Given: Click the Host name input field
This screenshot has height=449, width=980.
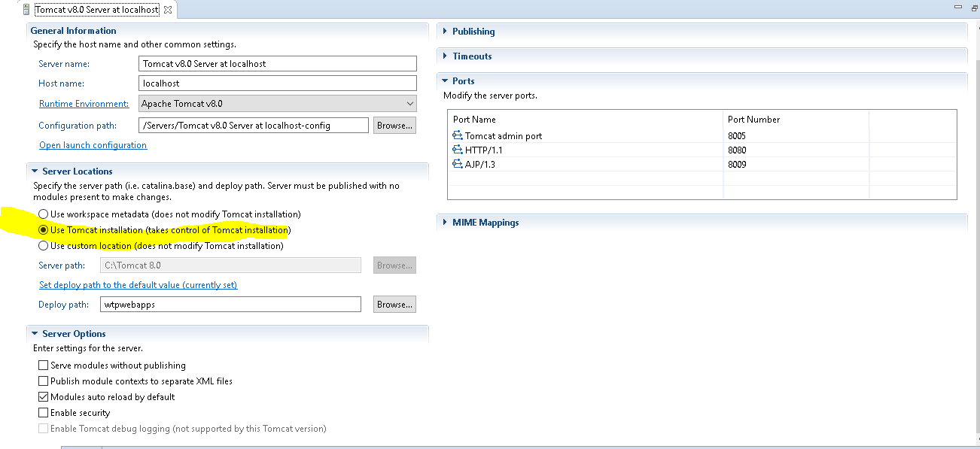Looking at the screenshot, I should pos(278,83).
